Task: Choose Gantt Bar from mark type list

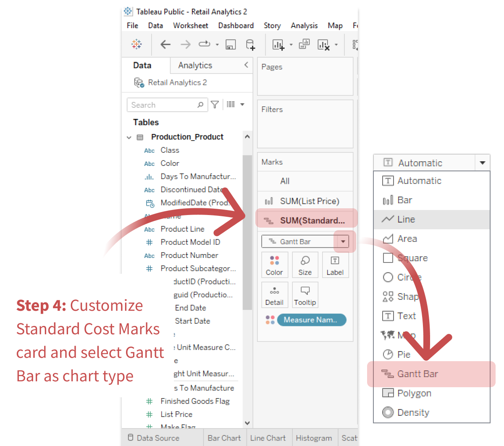Action: pos(431,374)
